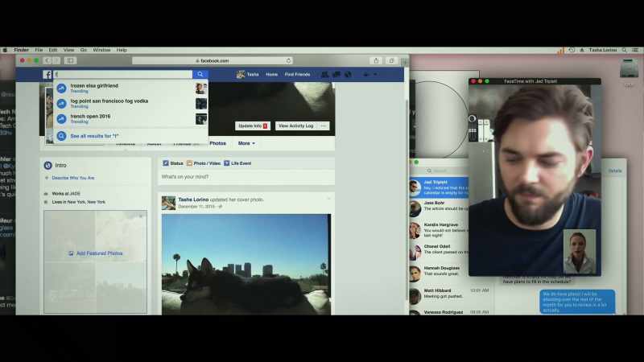Open the Go menu

[84, 50]
